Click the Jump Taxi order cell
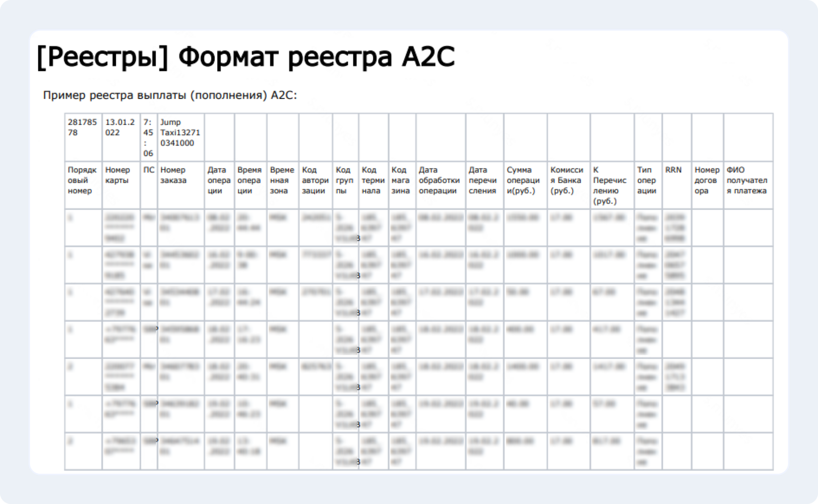 pyautogui.click(x=180, y=132)
